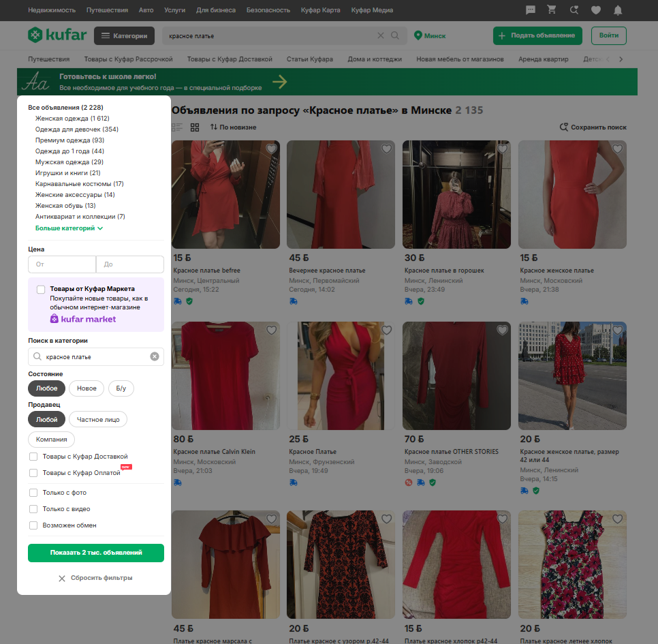Favorite 'Красное женское платье' listing at 15 Б

click(617, 149)
